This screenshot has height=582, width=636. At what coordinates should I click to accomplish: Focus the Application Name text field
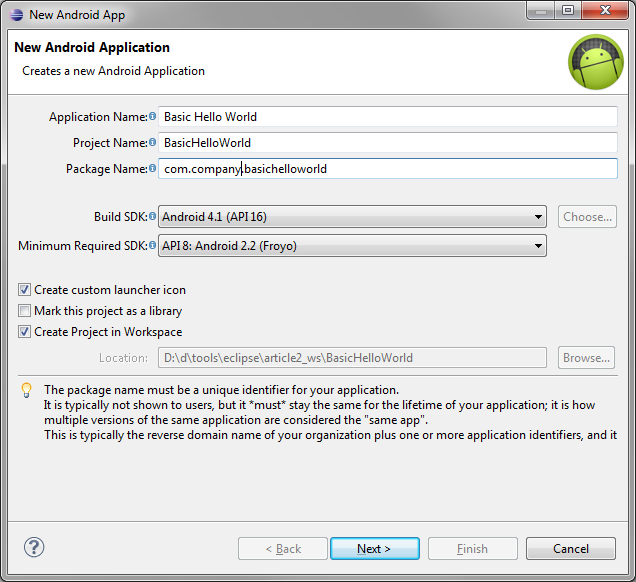388,117
